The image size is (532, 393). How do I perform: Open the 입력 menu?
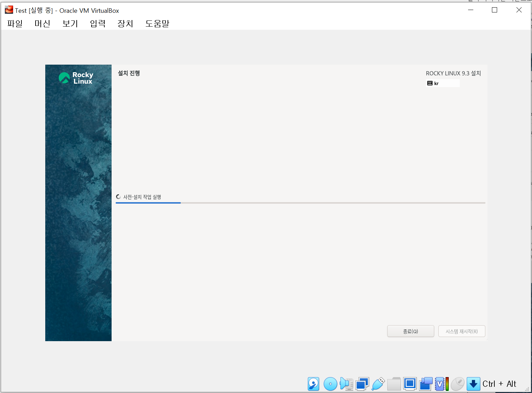[x=98, y=24]
